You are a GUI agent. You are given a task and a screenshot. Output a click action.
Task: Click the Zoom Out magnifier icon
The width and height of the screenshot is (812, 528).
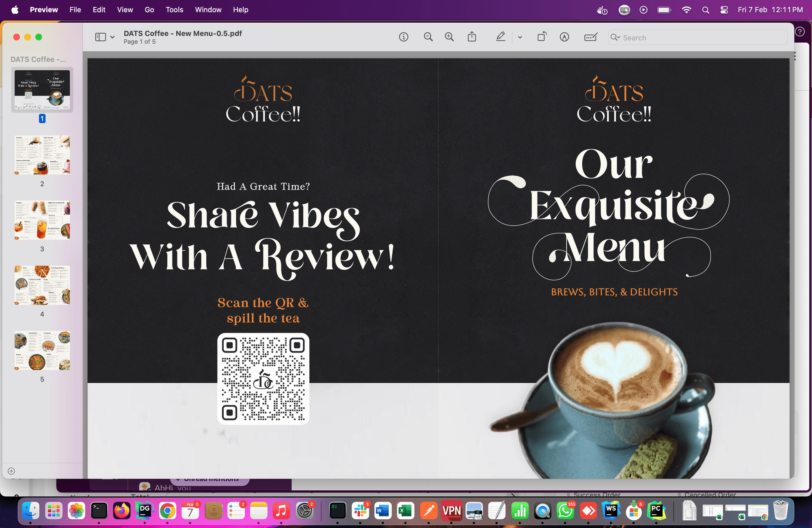[x=428, y=37]
